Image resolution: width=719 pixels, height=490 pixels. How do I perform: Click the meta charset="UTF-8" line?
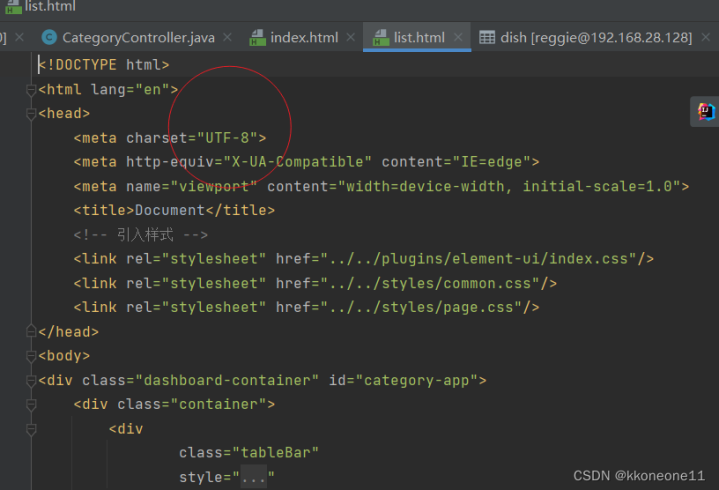pos(170,138)
